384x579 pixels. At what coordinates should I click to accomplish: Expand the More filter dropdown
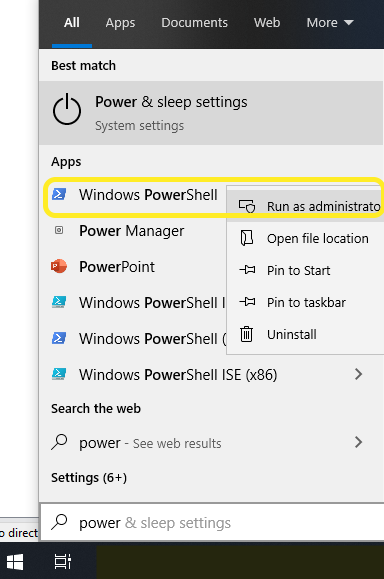coord(330,23)
